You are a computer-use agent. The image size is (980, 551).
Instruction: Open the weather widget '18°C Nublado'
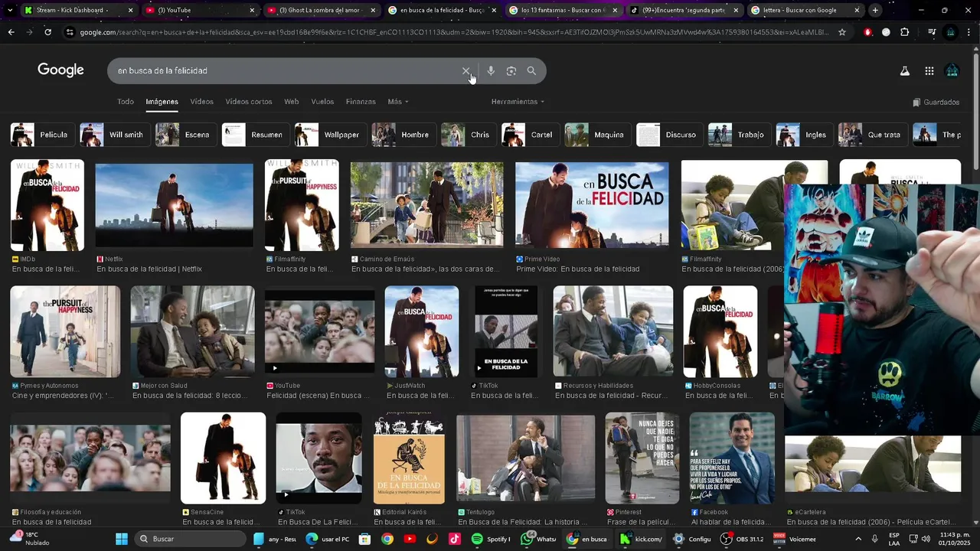point(31,539)
